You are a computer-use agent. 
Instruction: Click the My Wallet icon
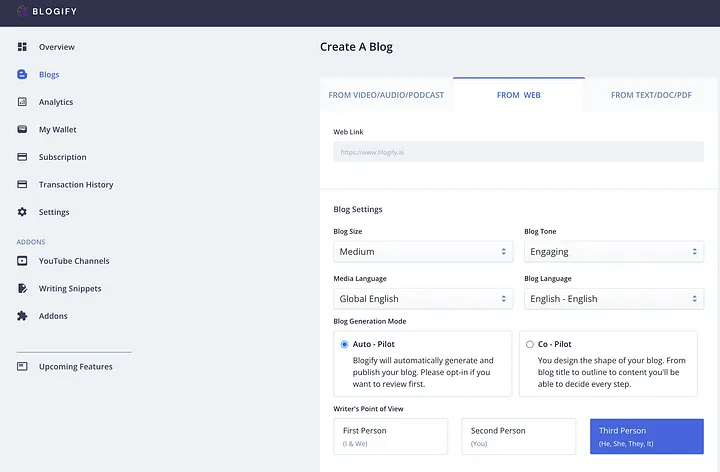click(22, 129)
